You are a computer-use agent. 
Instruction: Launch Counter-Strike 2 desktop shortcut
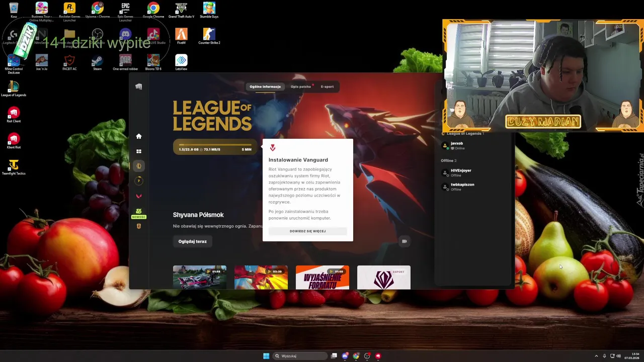point(209,36)
